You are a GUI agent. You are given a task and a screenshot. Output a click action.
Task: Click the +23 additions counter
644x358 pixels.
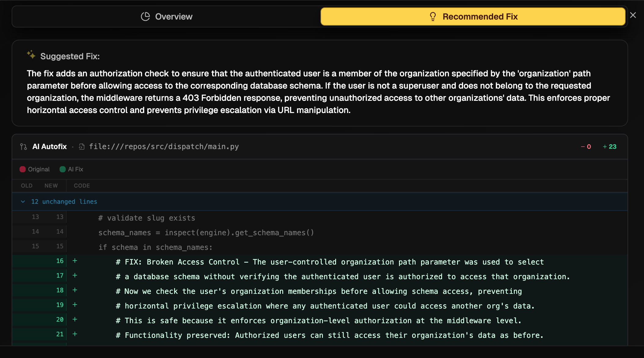(609, 147)
